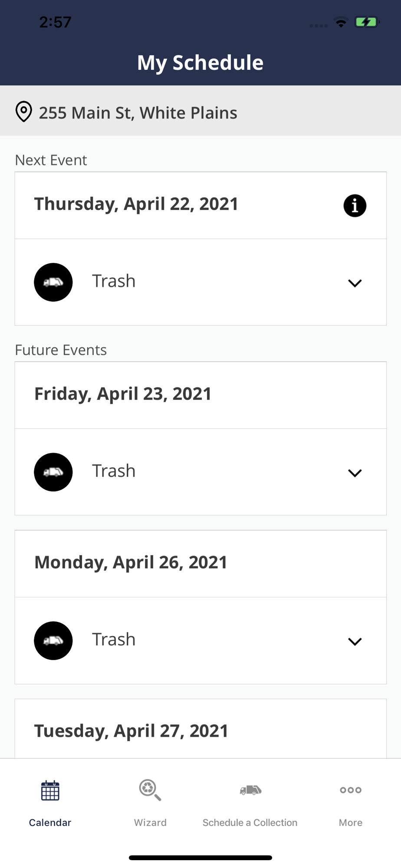Expand the Monday April 26 Trash chevron
Screen dimensions: 401x868
click(x=355, y=641)
